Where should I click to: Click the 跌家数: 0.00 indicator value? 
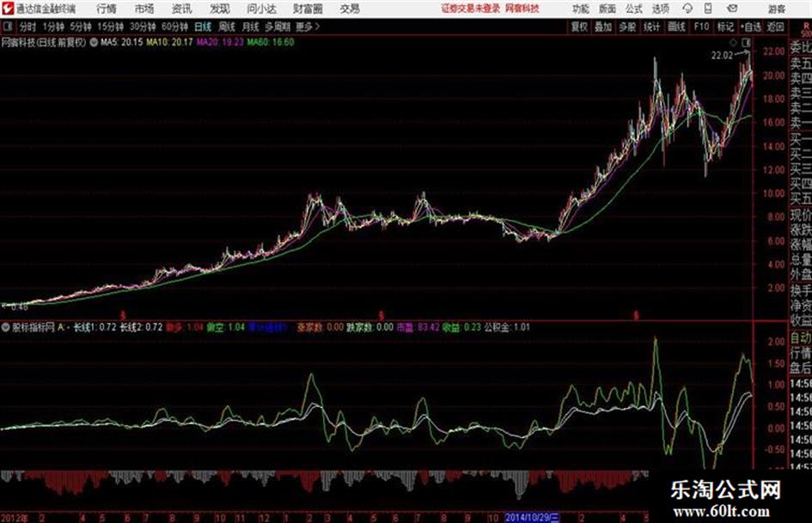pos(369,327)
